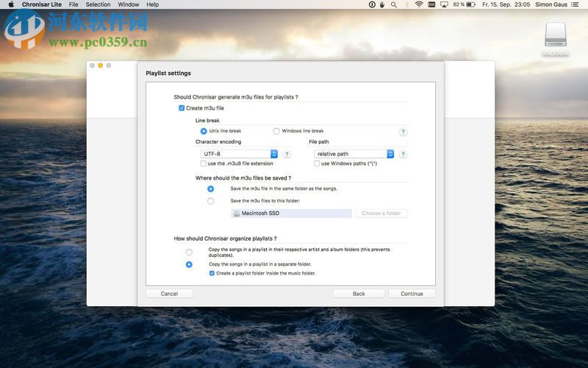The height and width of the screenshot is (368, 588).
Task: Click the Cancel button
Action: (169, 294)
